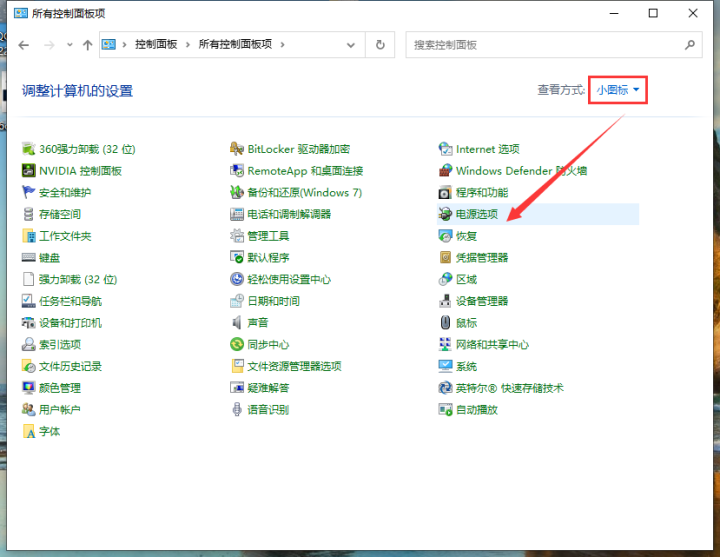
Task: Click the 备份和还原(Windows 7) icon
Action: pos(236,192)
